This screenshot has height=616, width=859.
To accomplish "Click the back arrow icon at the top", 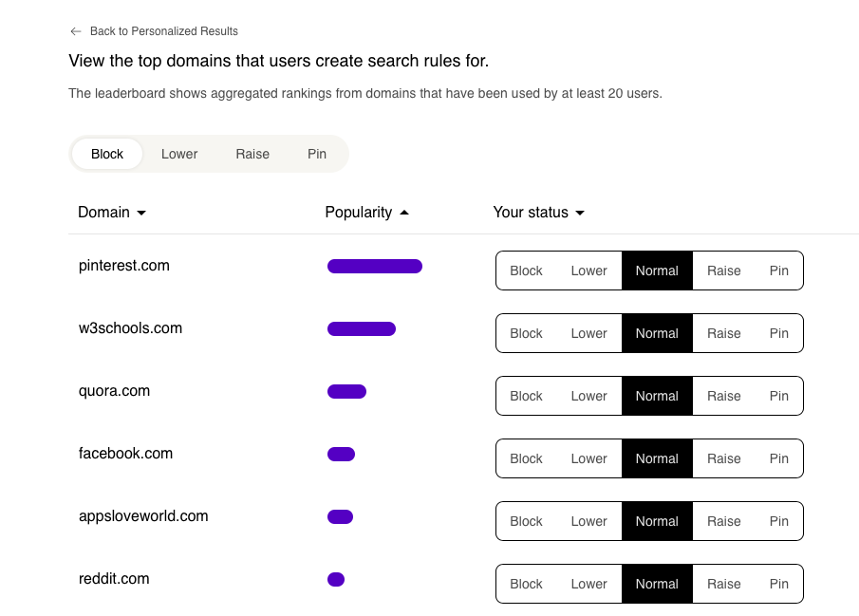I will [75, 30].
